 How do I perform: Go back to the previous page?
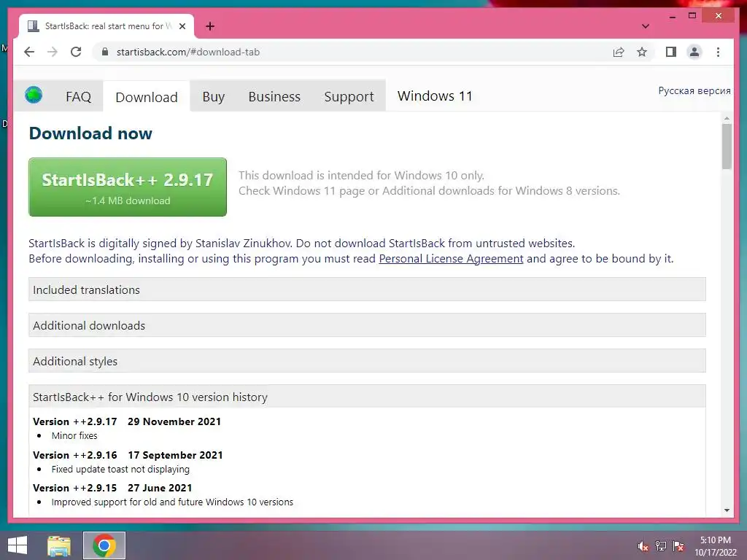[29, 52]
